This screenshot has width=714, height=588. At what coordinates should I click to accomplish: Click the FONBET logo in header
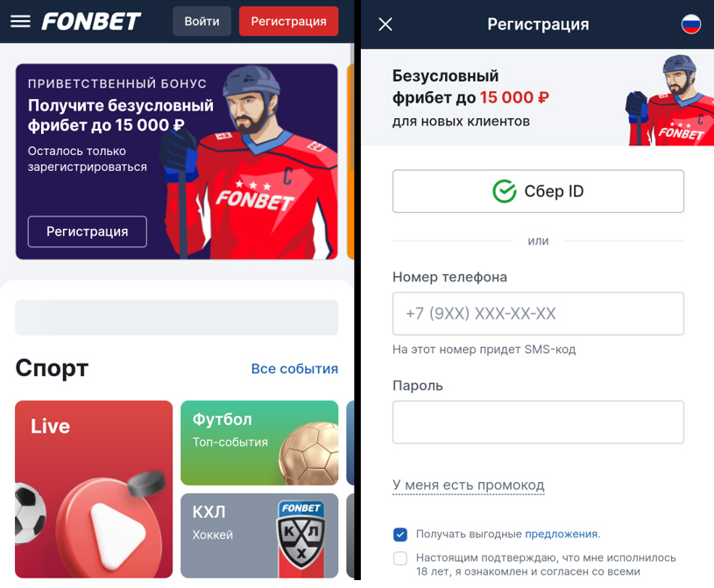coord(91,21)
